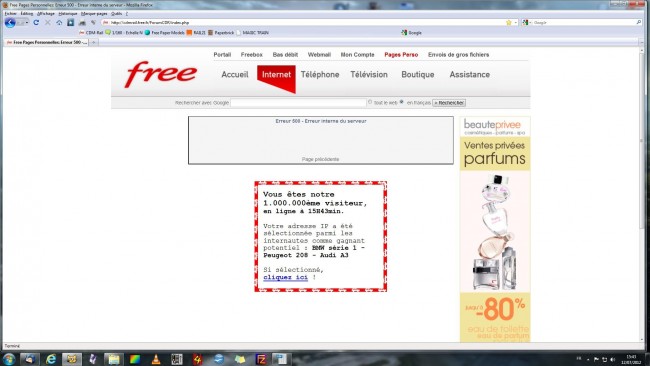Launch Internet Explorer from taskbar
Screen dimensions: 650x366
(x=51, y=359)
